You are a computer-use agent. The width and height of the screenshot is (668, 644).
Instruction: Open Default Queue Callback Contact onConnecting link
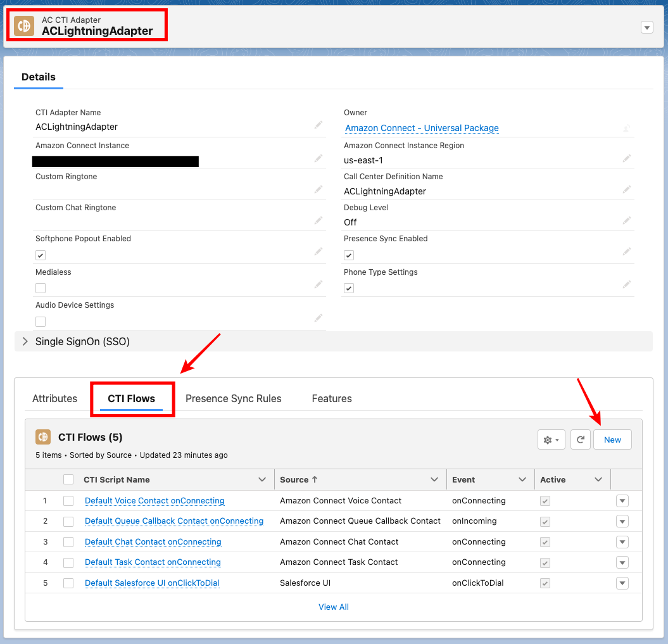point(174,521)
